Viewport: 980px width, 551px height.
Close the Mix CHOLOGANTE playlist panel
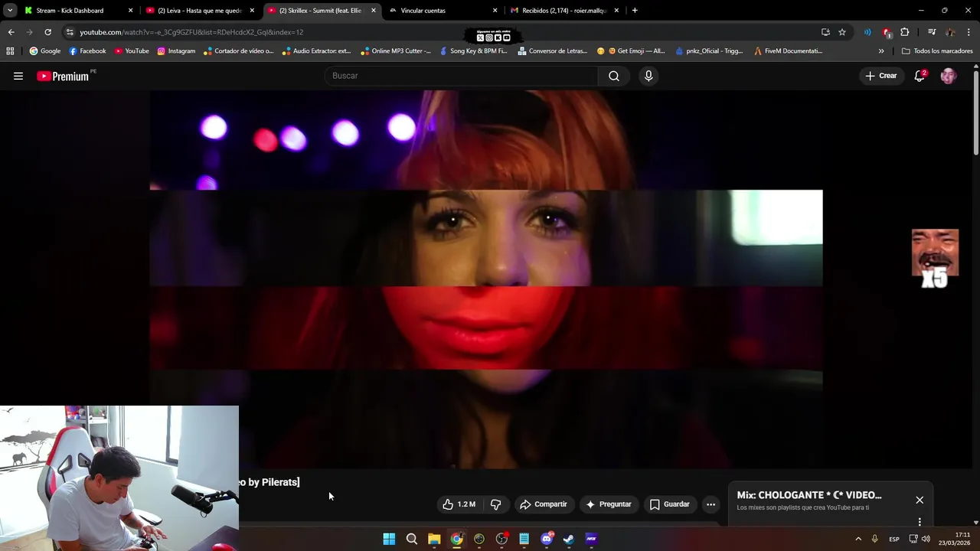coord(920,500)
